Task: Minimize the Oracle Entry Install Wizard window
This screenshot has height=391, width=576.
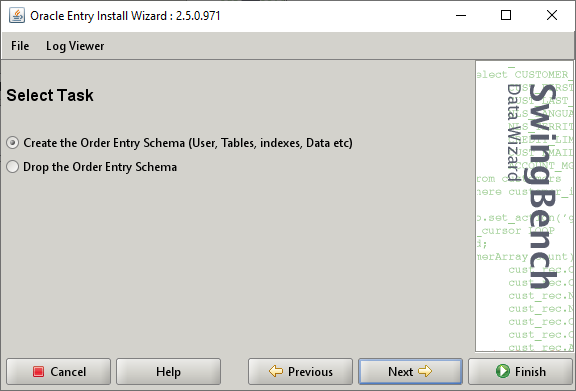Action: click(461, 15)
